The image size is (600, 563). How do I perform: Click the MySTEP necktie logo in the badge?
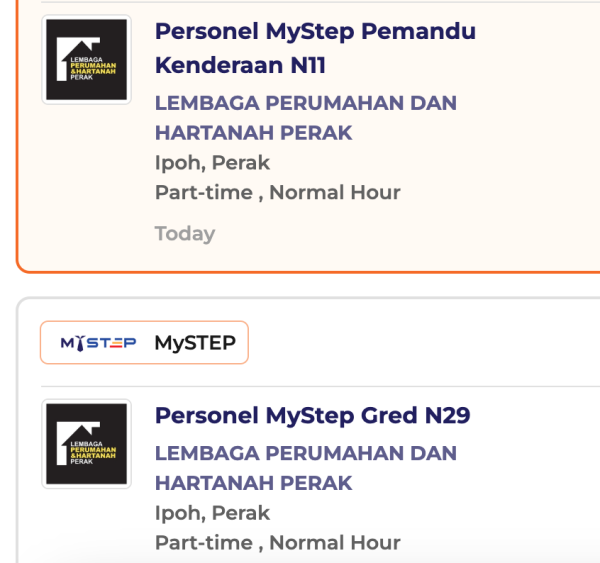pyautogui.click(x=98, y=343)
